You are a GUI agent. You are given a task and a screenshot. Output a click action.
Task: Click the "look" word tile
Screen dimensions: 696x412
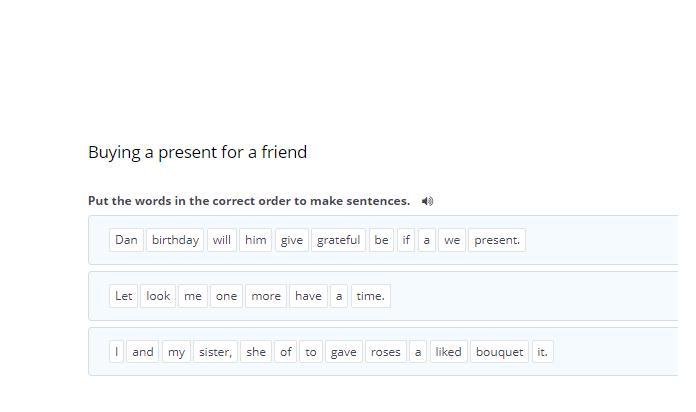tap(158, 296)
